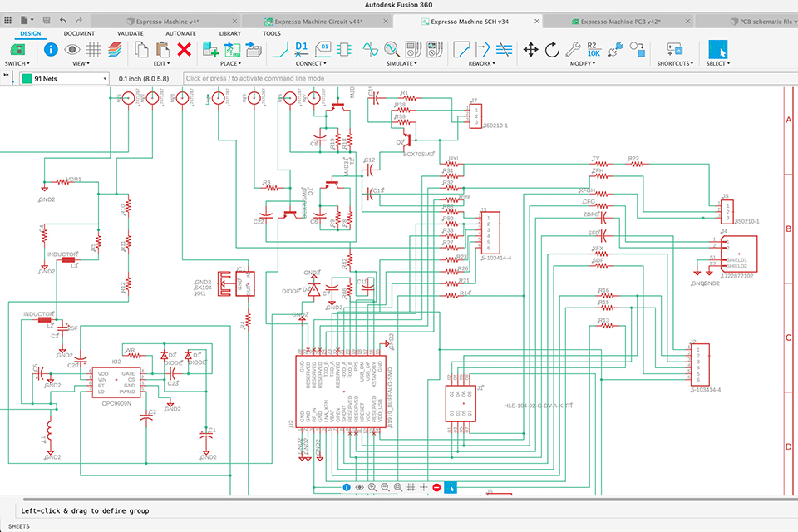The width and height of the screenshot is (798, 532).
Task: Open the AUTOMATE ribbon tab
Action: pos(180,33)
